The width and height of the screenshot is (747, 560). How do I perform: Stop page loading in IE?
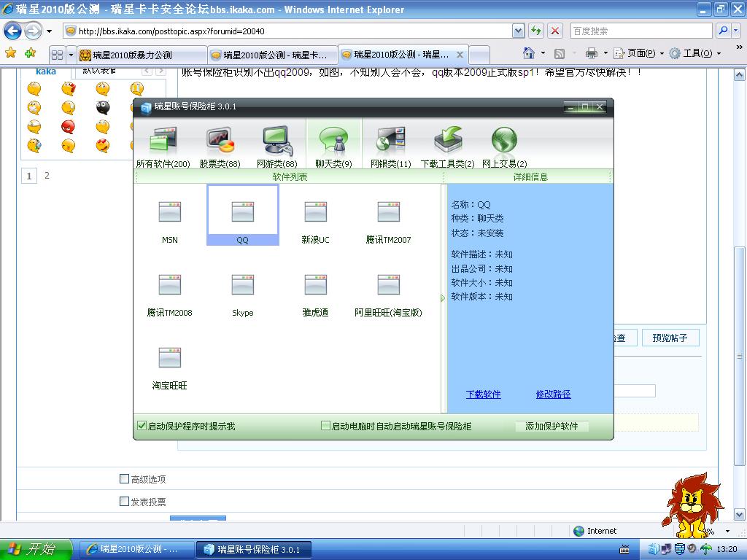555,31
